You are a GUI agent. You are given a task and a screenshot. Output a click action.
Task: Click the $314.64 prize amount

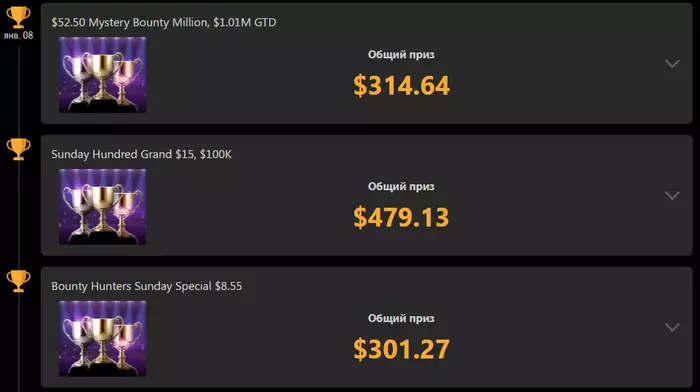coord(401,85)
